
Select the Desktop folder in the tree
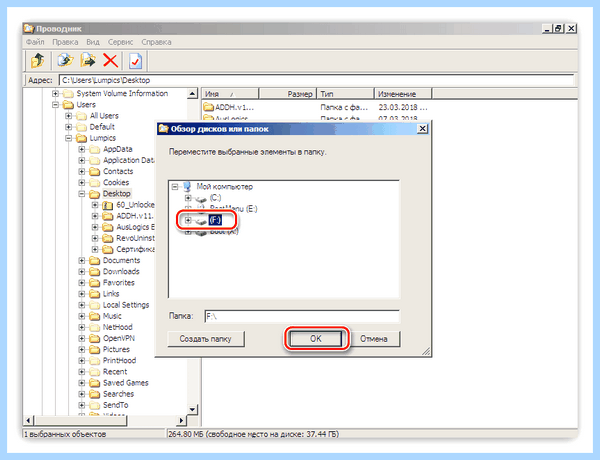[x=116, y=194]
